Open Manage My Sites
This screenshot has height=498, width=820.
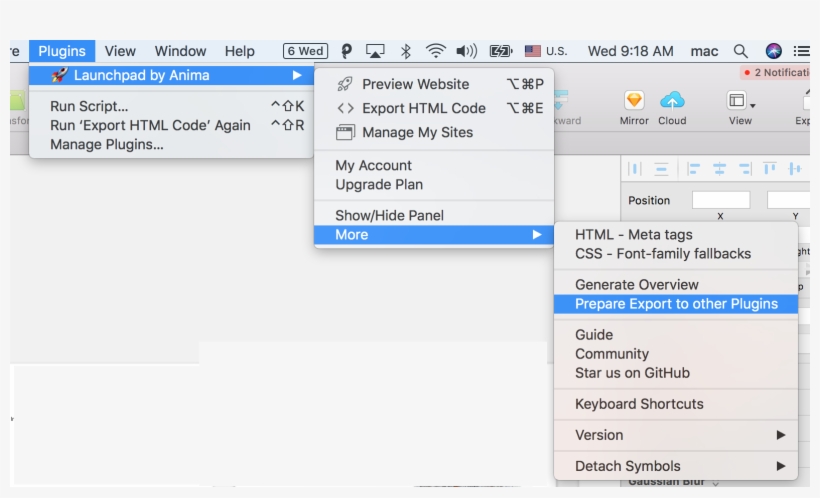coord(434,132)
